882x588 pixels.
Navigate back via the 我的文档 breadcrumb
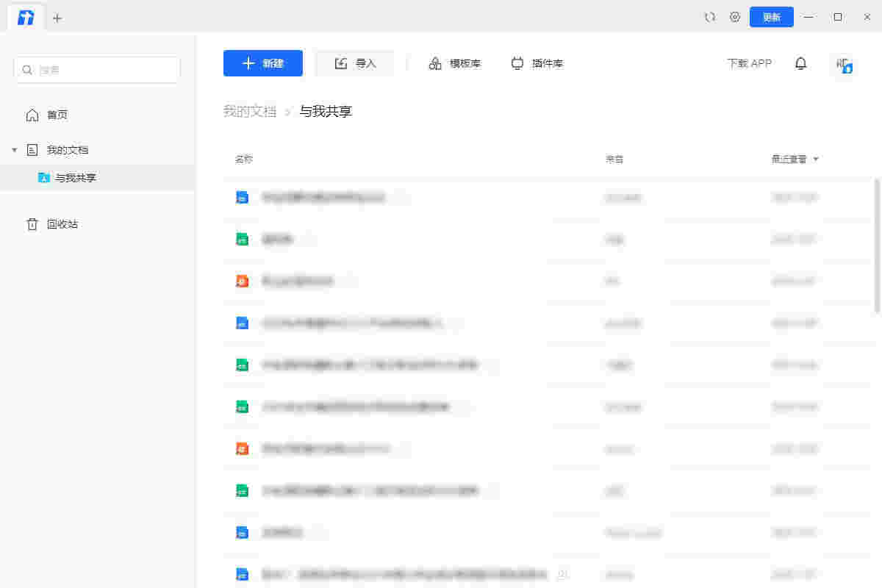[x=250, y=111]
